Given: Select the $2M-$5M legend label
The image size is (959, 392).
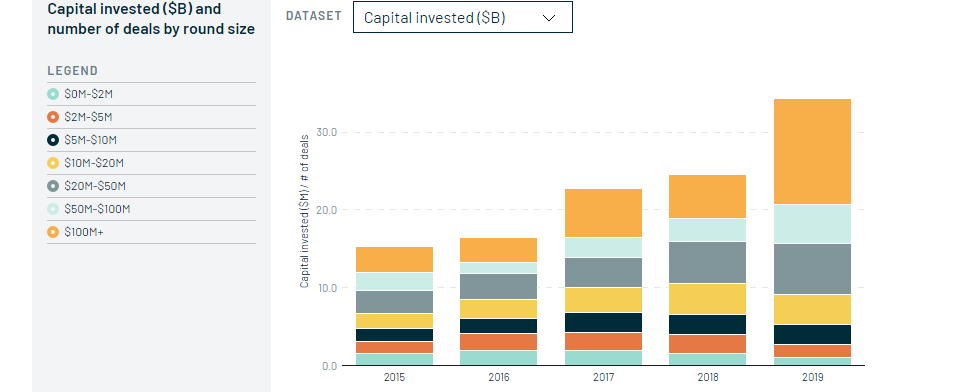Looking at the screenshot, I should coord(88,117).
